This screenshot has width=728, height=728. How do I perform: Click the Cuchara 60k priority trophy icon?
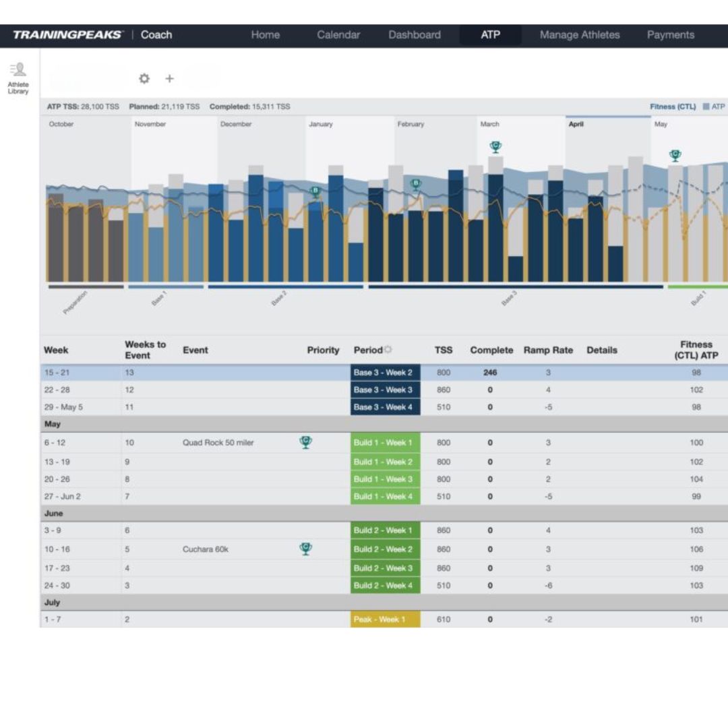305,549
